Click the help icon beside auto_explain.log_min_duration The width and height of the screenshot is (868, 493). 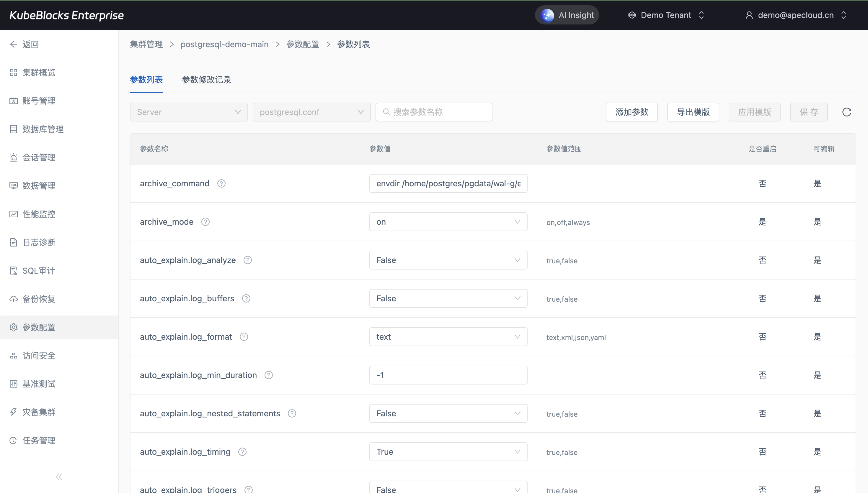pos(268,375)
